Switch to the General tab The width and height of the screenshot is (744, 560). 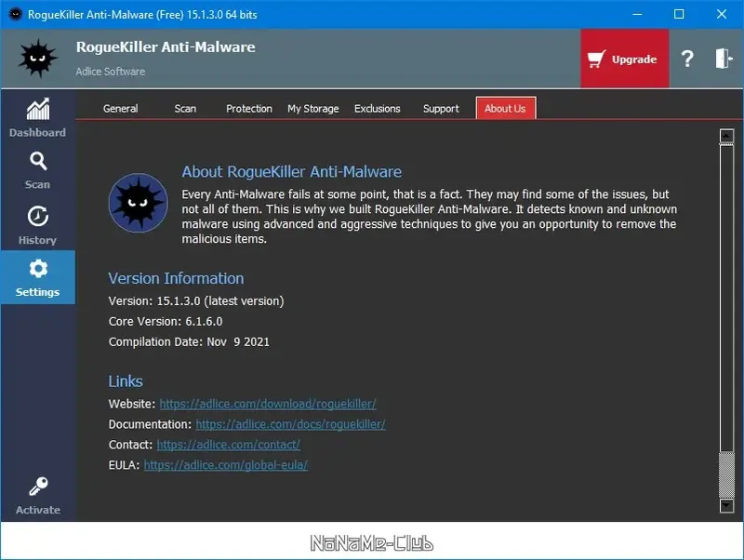tap(121, 109)
